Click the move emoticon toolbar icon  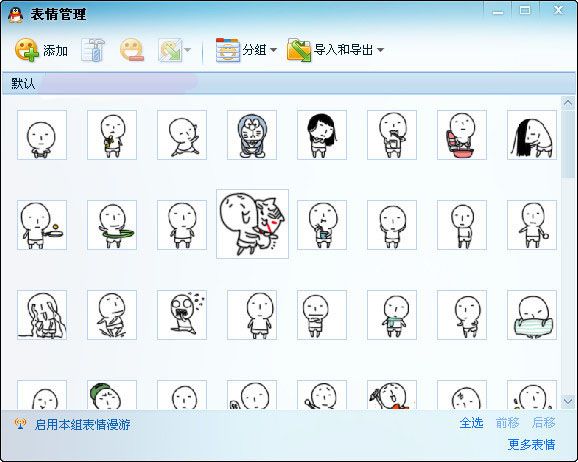(170, 50)
